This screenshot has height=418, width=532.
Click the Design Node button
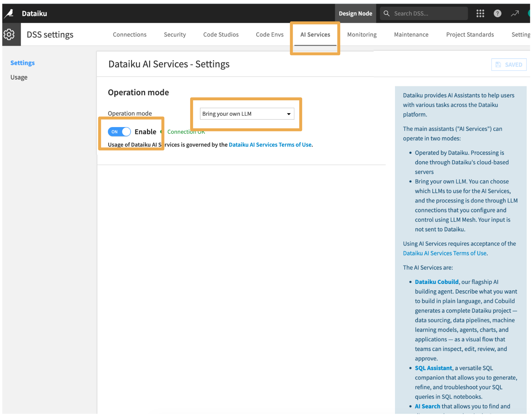tap(356, 13)
